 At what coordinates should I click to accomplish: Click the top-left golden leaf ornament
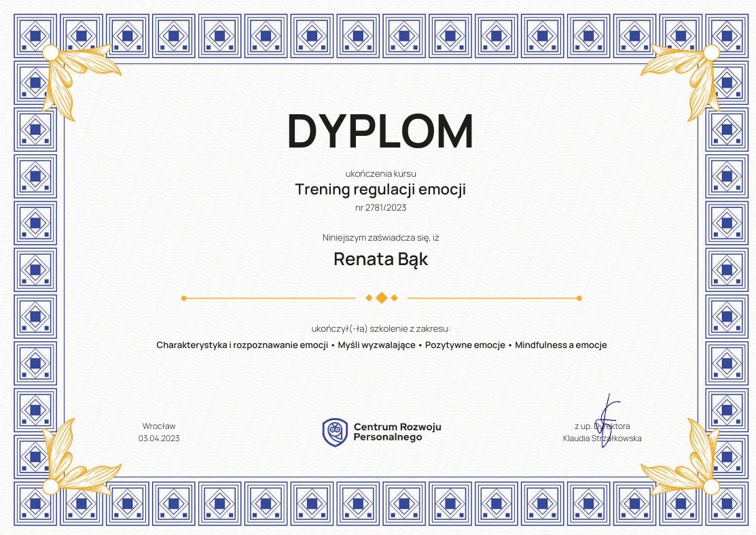pyautogui.click(x=73, y=73)
